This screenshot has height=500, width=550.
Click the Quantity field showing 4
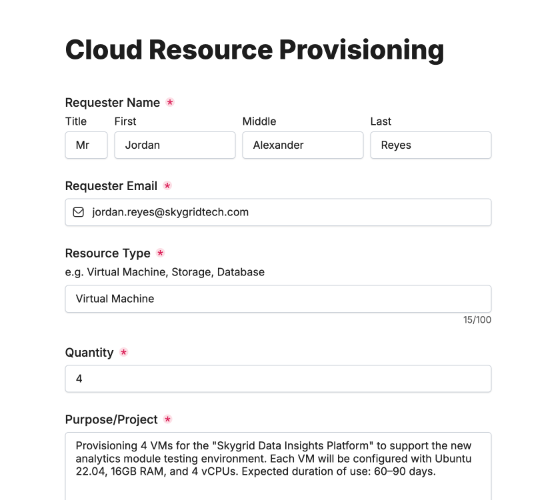point(278,379)
